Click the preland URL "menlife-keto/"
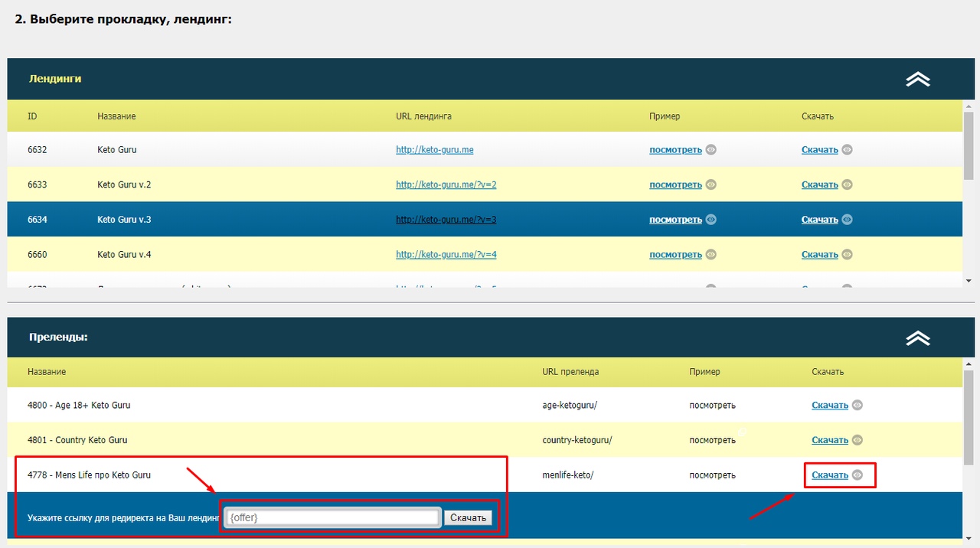Screen dimensions: 980x548 click(567, 475)
